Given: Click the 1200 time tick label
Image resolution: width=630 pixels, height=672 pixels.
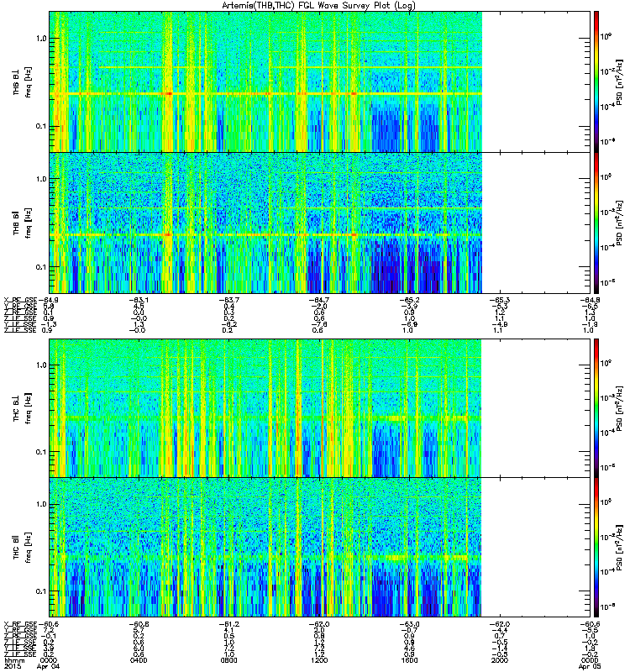Looking at the screenshot, I should click(319, 660).
